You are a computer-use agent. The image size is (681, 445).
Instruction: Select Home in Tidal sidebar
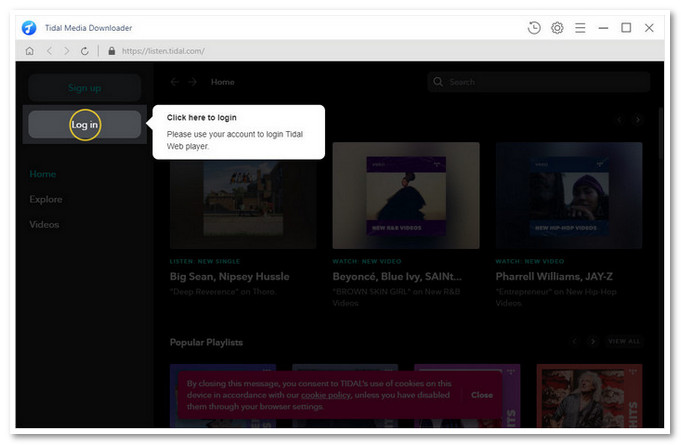(x=43, y=174)
